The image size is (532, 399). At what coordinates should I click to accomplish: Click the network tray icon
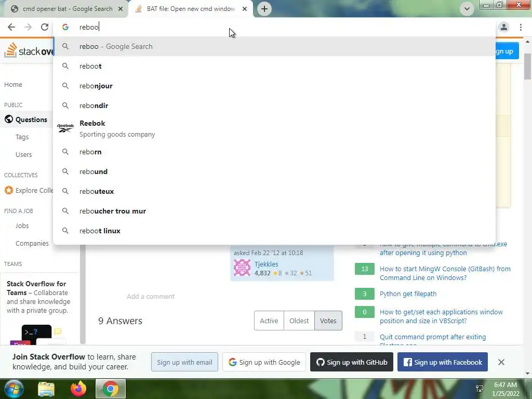tap(480, 389)
